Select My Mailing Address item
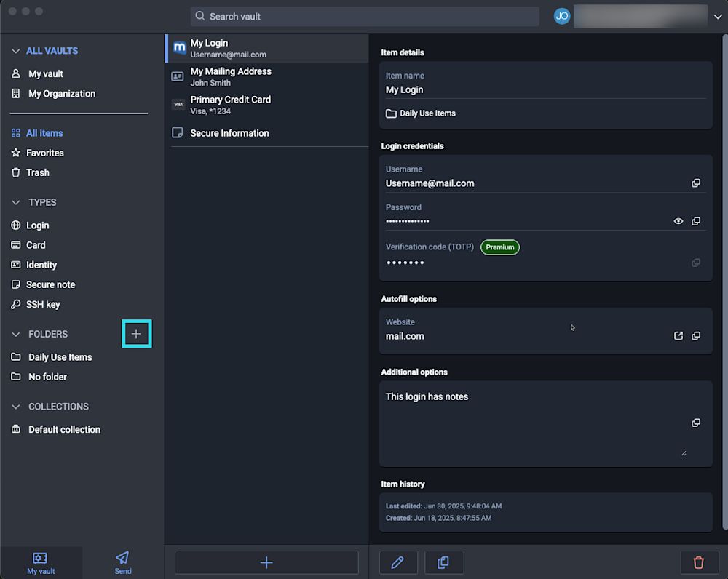 [x=267, y=76]
